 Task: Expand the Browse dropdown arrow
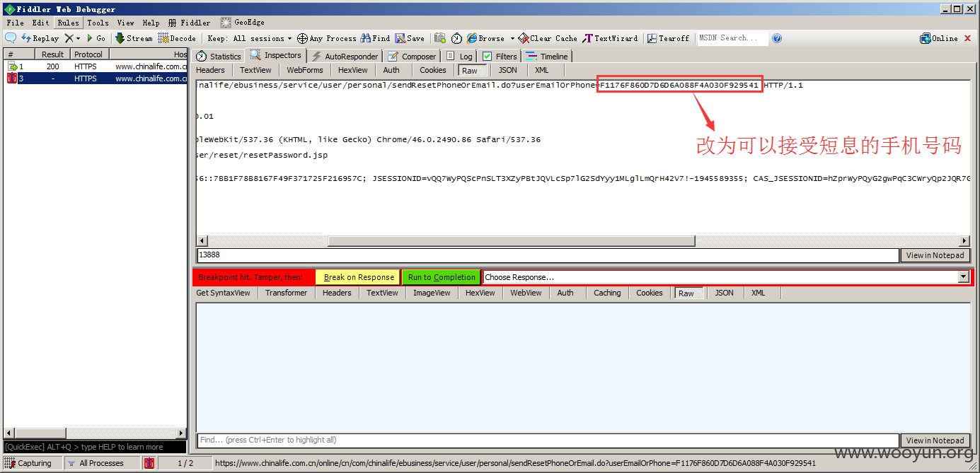click(512, 38)
